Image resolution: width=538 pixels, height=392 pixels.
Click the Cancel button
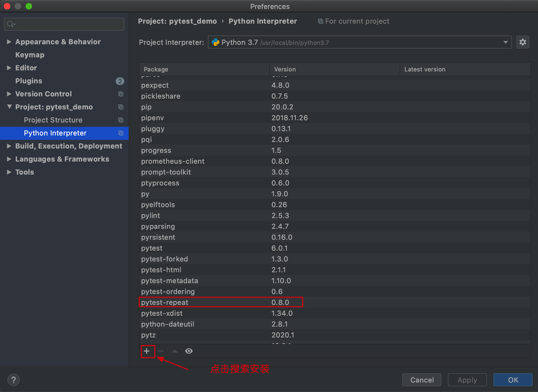422,380
